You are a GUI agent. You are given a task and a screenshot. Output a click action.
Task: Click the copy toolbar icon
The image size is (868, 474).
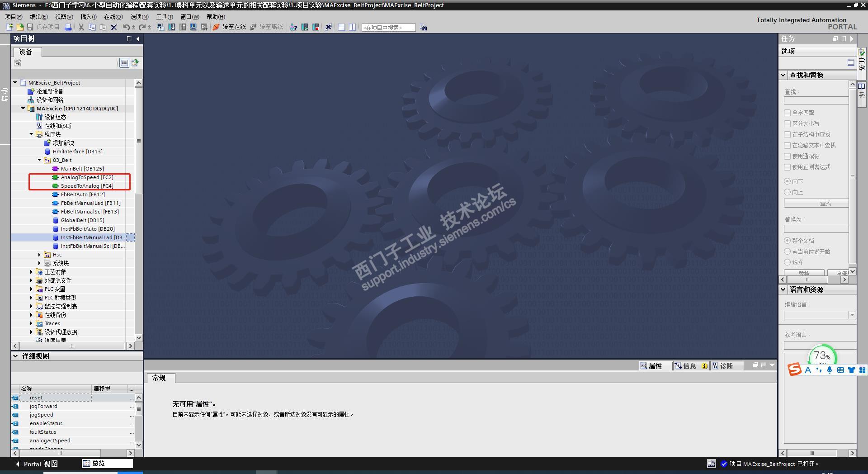click(x=92, y=27)
